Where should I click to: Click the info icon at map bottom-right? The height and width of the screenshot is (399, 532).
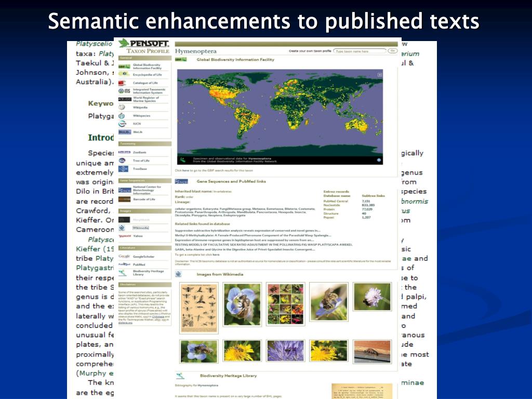pyautogui.click(x=379, y=160)
